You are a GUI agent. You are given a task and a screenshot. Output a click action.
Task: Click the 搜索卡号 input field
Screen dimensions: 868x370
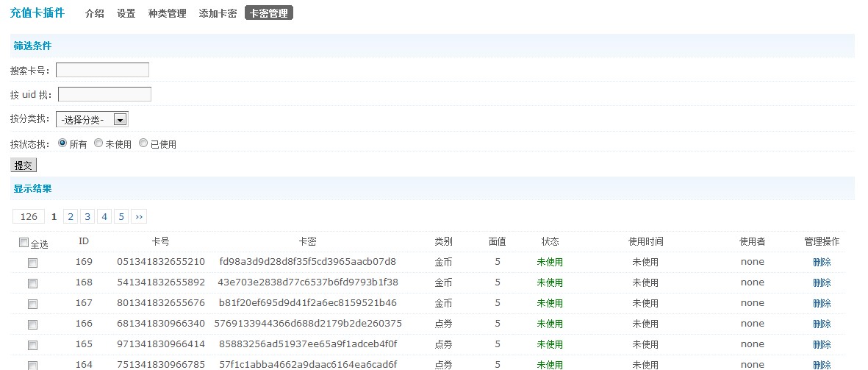coord(102,70)
